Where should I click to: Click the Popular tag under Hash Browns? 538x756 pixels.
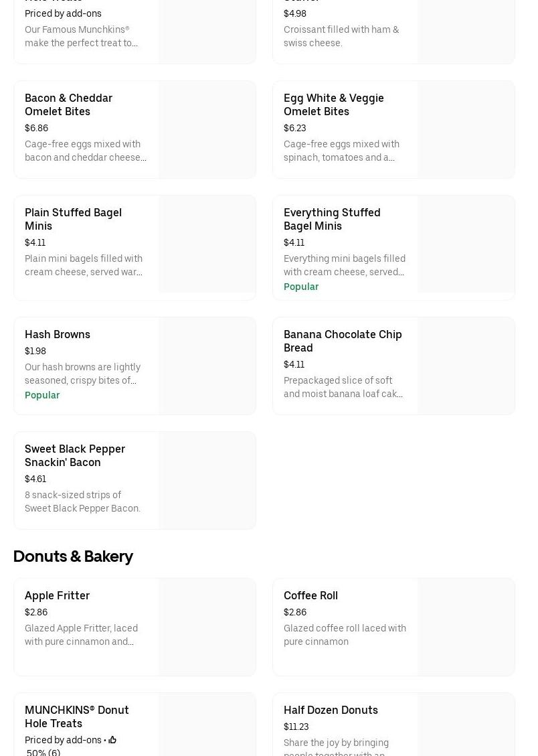pyautogui.click(x=42, y=395)
